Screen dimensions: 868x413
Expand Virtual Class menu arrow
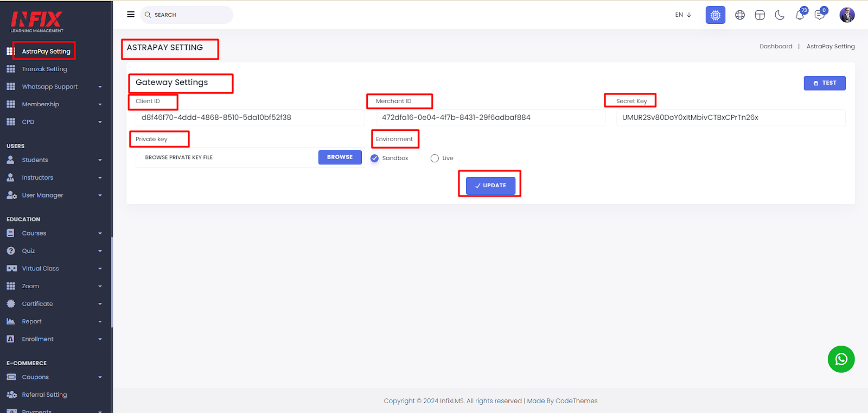click(100, 269)
